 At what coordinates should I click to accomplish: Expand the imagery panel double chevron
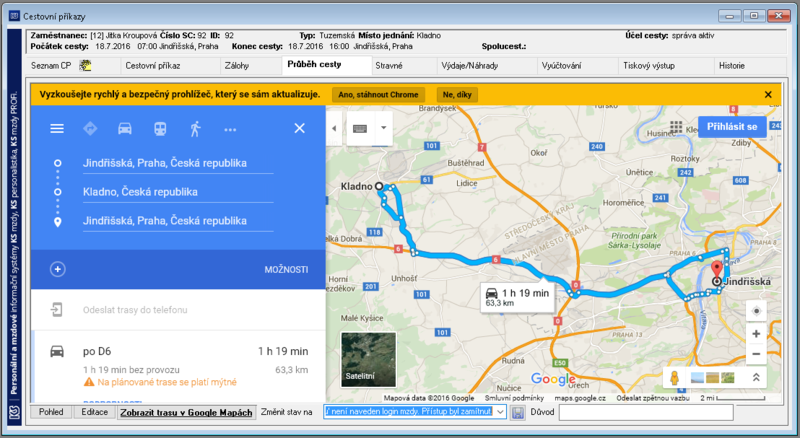click(x=756, y=377)
